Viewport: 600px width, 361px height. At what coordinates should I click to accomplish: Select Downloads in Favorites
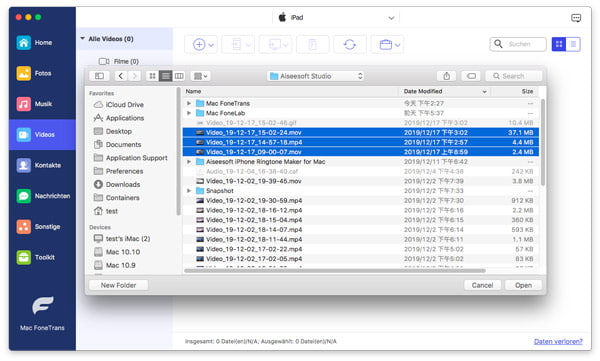[117, 185]
